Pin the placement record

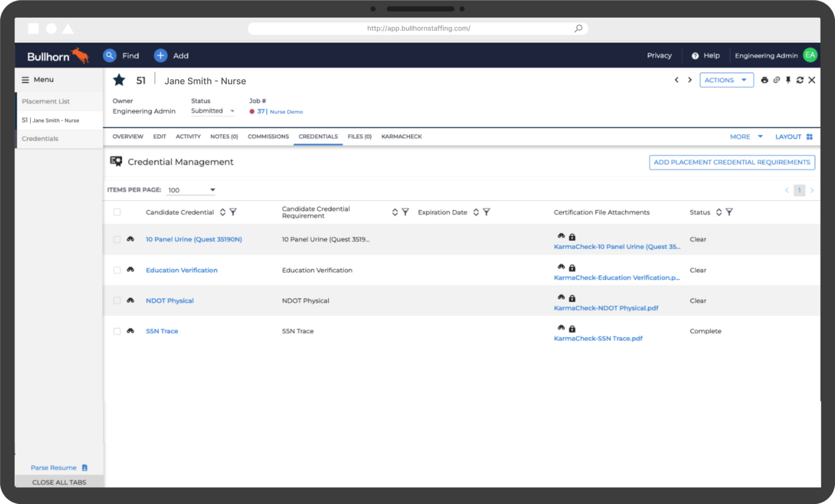[788, 80]
